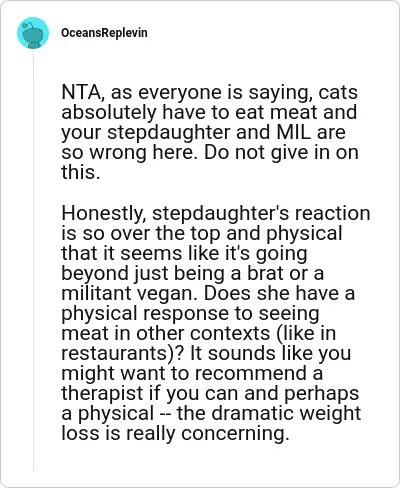Image resolution: width=400 pixels, height=488 pixels.
Task: Click the phrase "beyond just being a brat or a"
Action: tap(192, 273)
